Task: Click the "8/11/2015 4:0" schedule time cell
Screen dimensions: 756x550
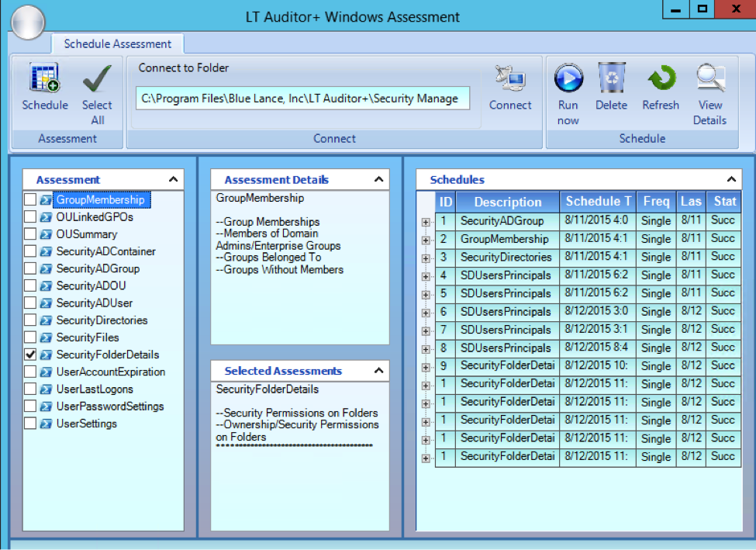Action: coord(598,220)
